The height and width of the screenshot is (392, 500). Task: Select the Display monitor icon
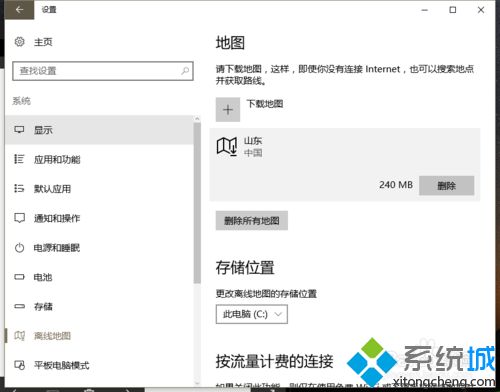point(19,130)
